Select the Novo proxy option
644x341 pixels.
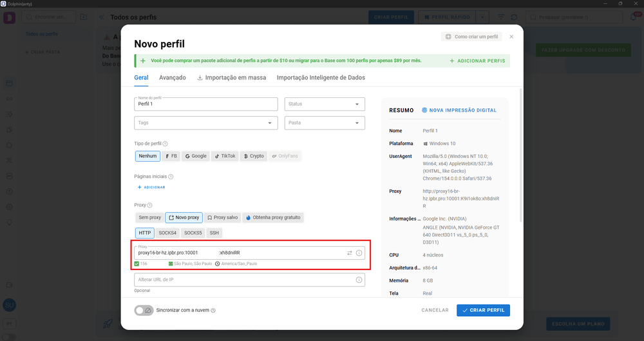click(184, 218)
